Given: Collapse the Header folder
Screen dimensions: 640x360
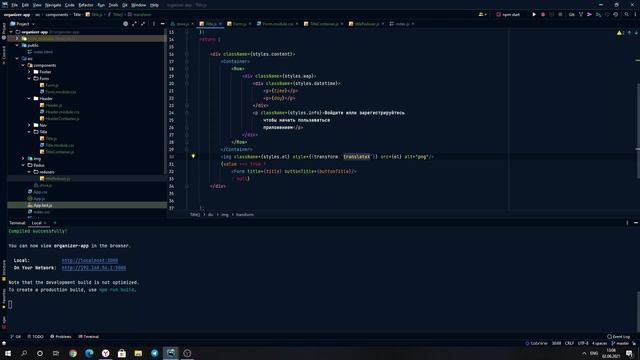Looking at the screenshot, I should click(x=29, y=98).
